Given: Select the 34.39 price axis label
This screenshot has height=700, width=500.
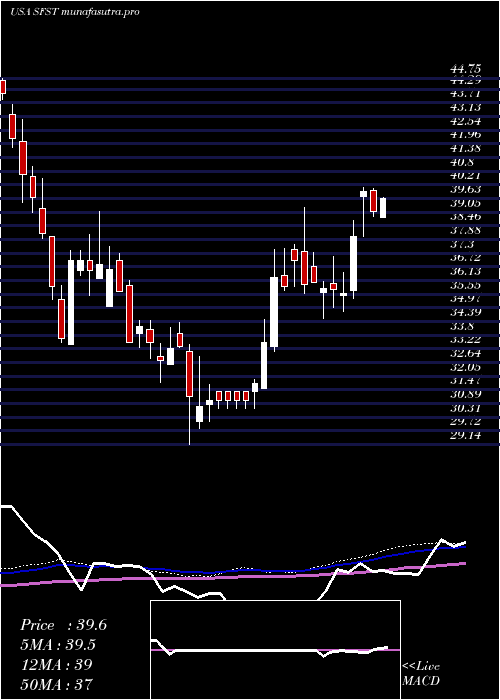Looking at the screenshot, I should pos(466,312).
